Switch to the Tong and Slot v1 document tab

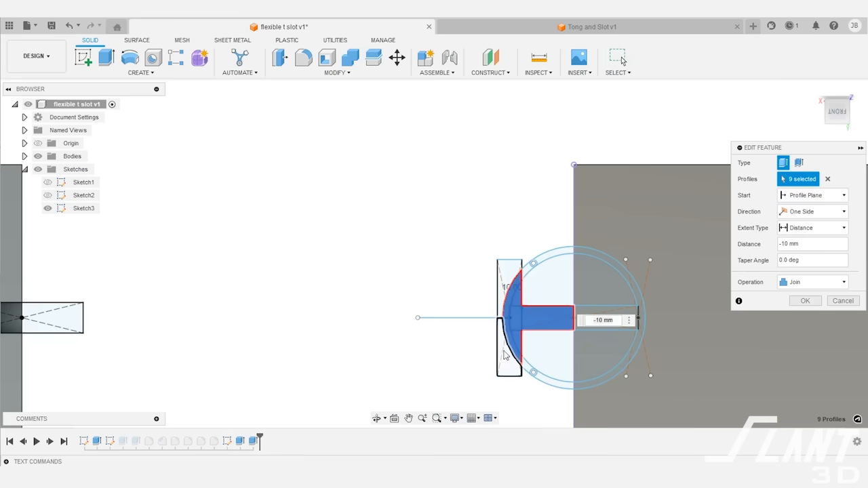[587, 26]
